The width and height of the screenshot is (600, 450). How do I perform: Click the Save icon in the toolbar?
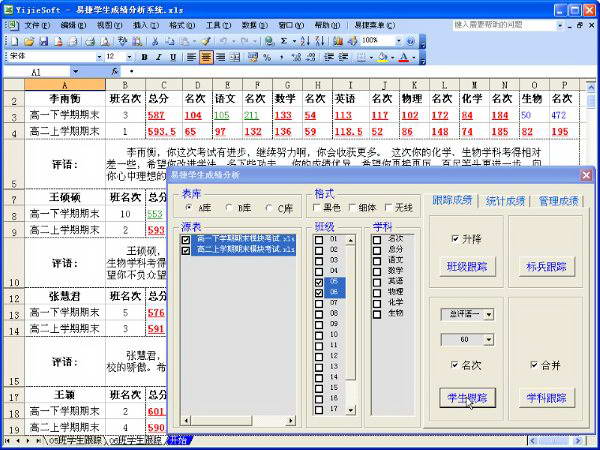pos(43,41)
